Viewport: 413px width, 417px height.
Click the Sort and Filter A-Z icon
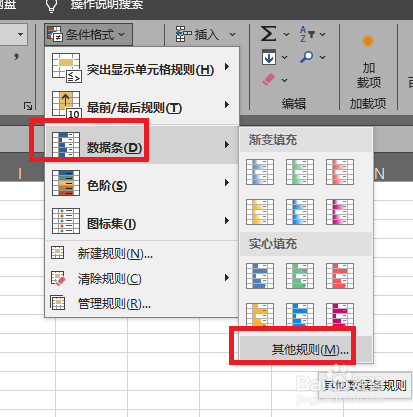click(x=307, y=34)
